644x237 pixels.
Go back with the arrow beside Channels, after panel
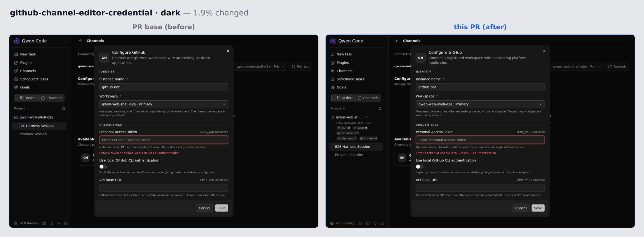[x=397, y=41]
